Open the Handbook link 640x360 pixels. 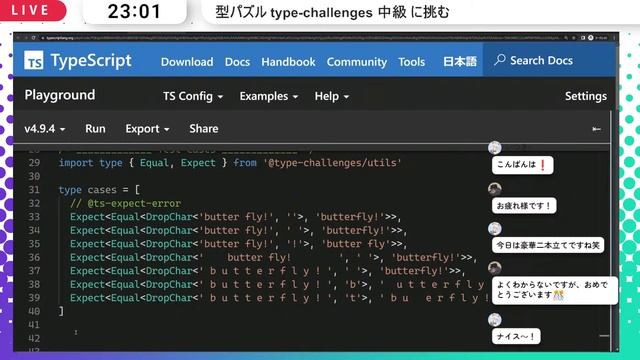point(288,62)
